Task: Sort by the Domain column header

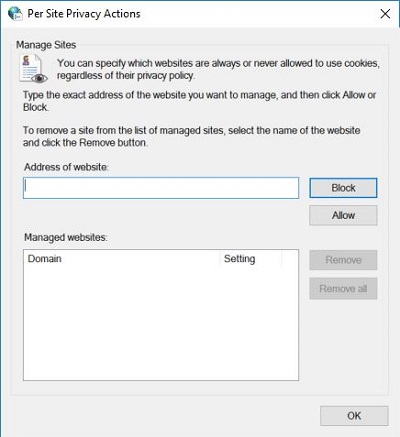Action: click(122, 259)
